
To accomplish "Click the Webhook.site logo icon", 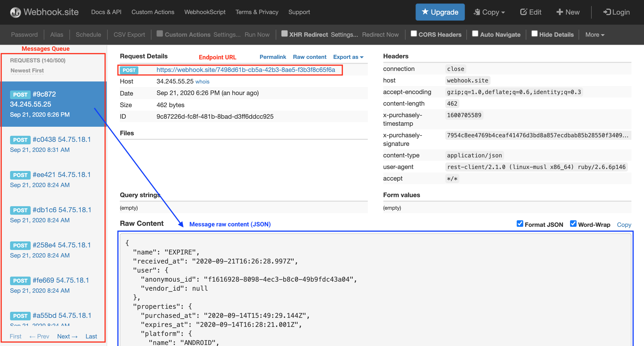I will pos(15,12).
